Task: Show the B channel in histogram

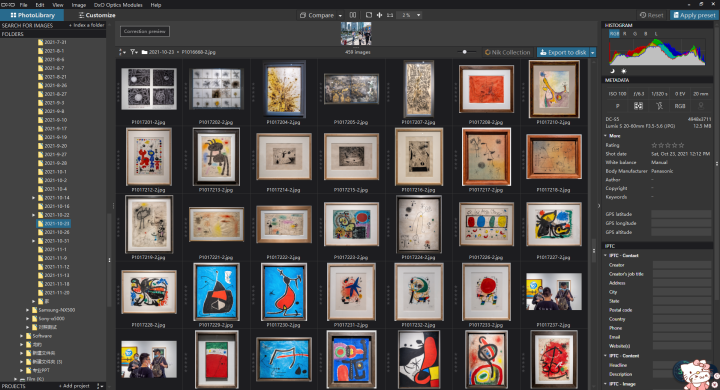Action: point(646,34)
